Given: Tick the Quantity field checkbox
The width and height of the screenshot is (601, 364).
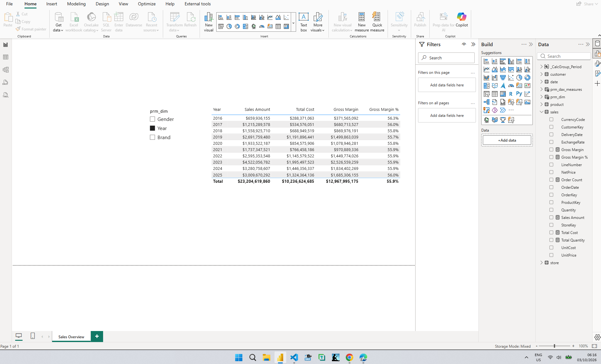Looking at the screenshot, I should [551, 210].
